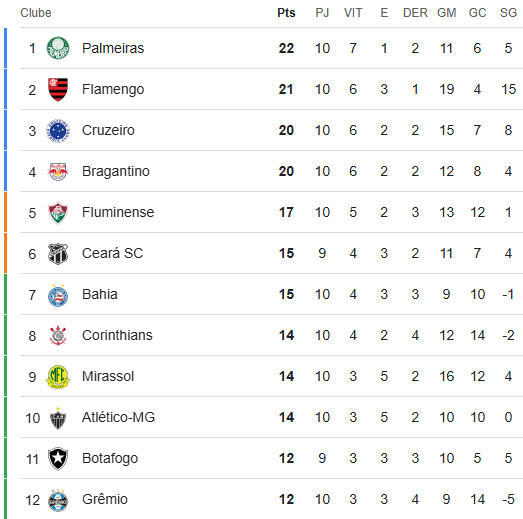Click the Mirassol club crest
Image resolution: width=523 pixels, height=519 pixels.
[x=58, y=377]
